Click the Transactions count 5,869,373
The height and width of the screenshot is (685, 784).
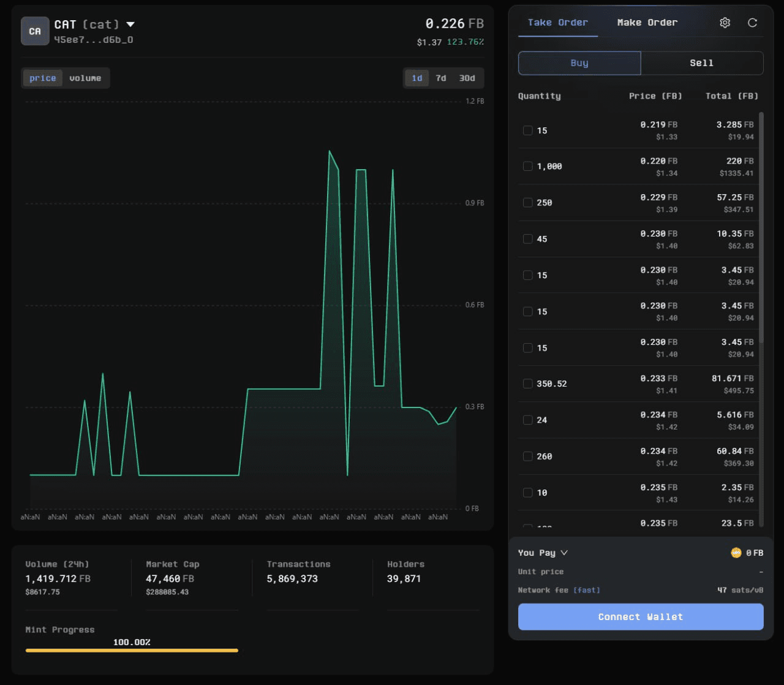coord(292,579)
